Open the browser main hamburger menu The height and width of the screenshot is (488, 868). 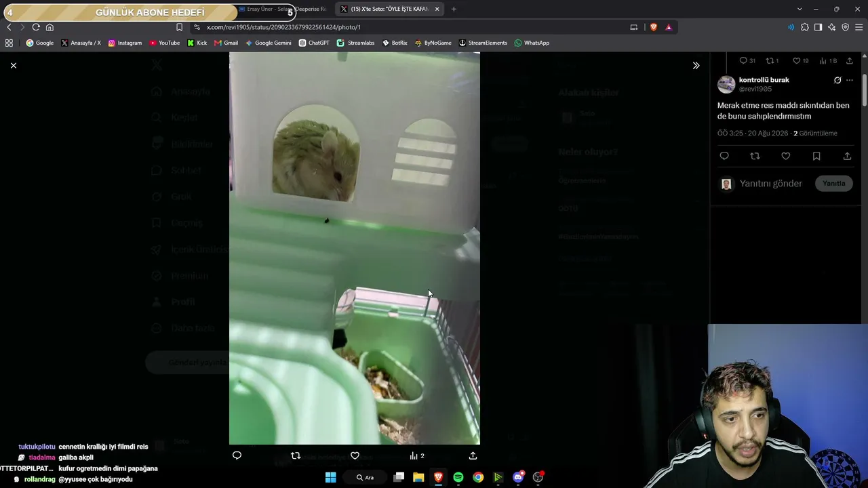tap(859, 27)
